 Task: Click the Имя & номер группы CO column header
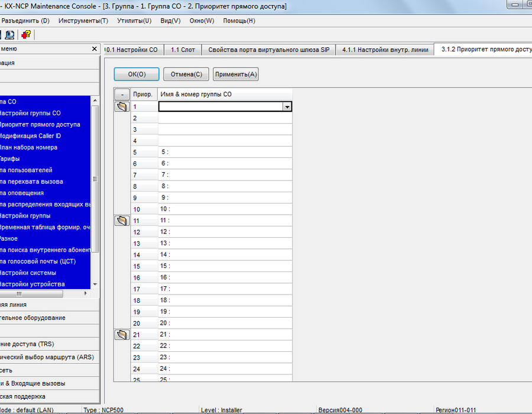pos(225,95)
